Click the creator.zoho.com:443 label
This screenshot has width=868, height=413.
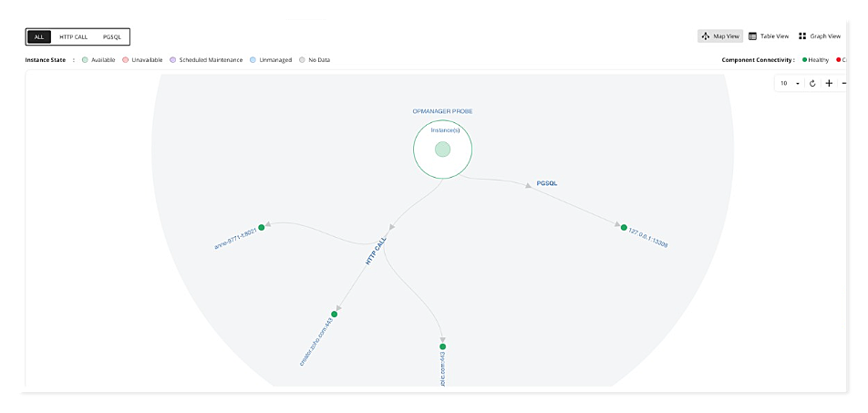point(316,342)
